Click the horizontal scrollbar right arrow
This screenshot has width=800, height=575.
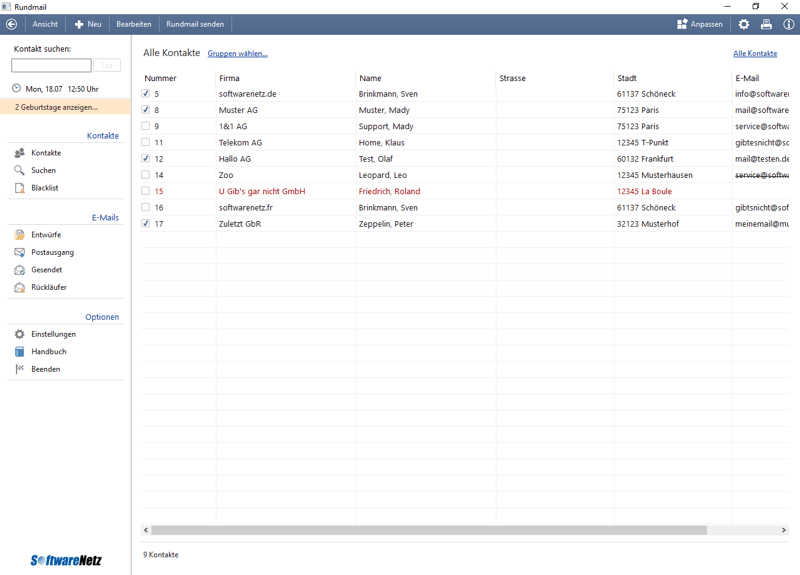[784, 530]
